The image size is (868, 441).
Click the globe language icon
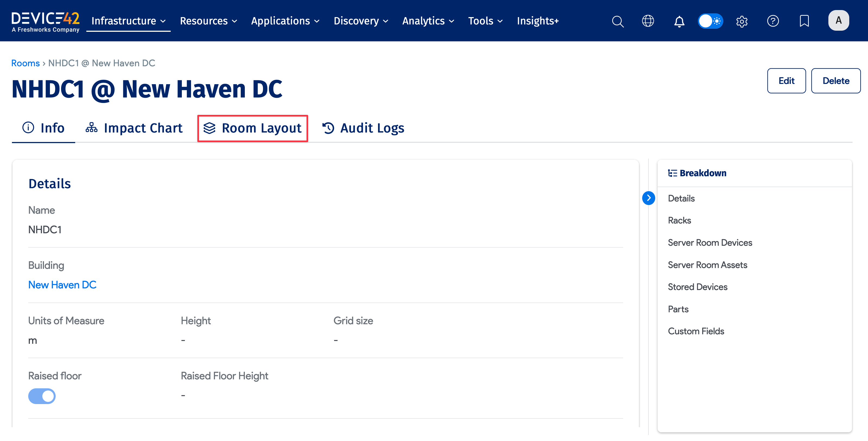pos(648,21)
